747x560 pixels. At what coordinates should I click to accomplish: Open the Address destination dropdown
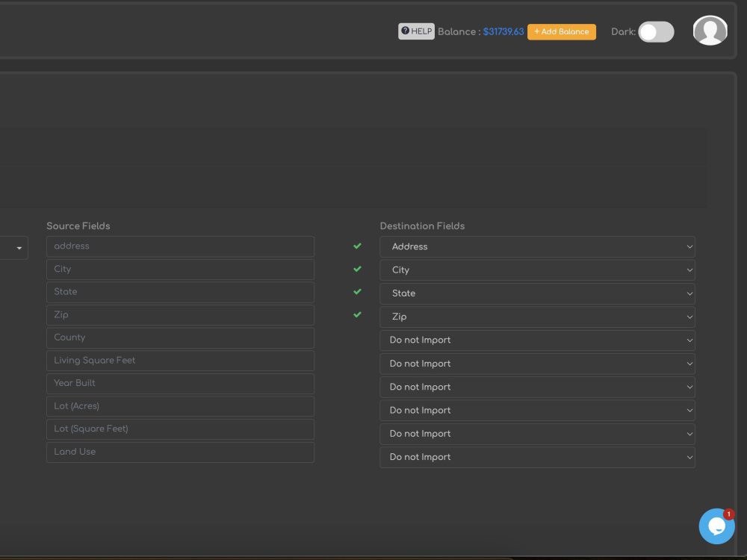537,246
